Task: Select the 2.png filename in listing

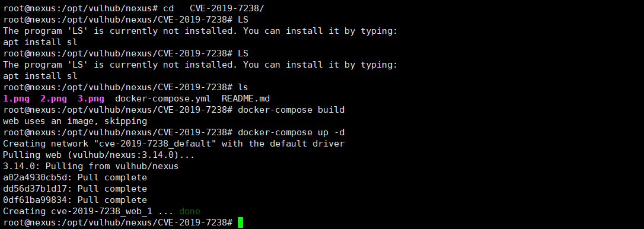Action: (x=53, y=98)
